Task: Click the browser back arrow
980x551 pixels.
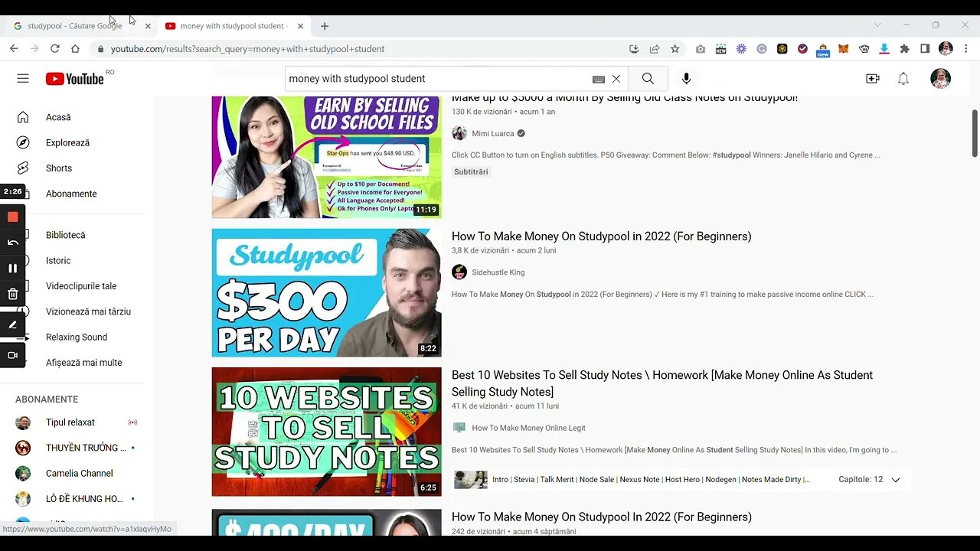Action: coord(14,48)
